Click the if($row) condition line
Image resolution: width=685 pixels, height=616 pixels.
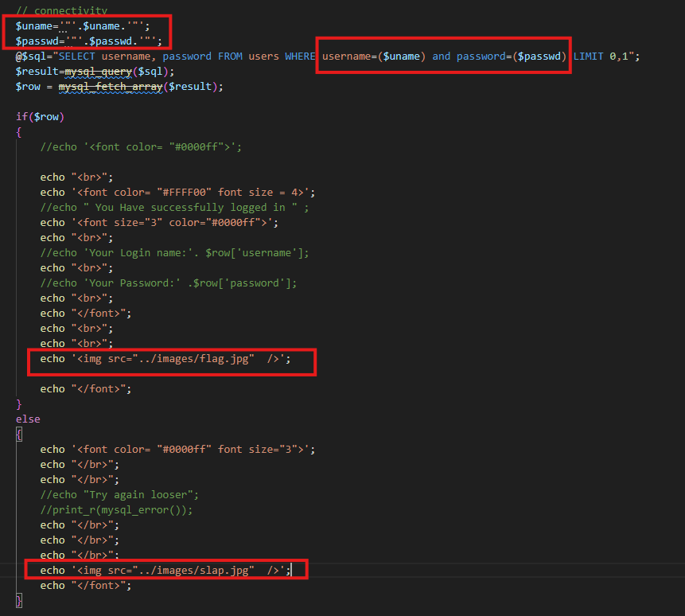[40, 117]
